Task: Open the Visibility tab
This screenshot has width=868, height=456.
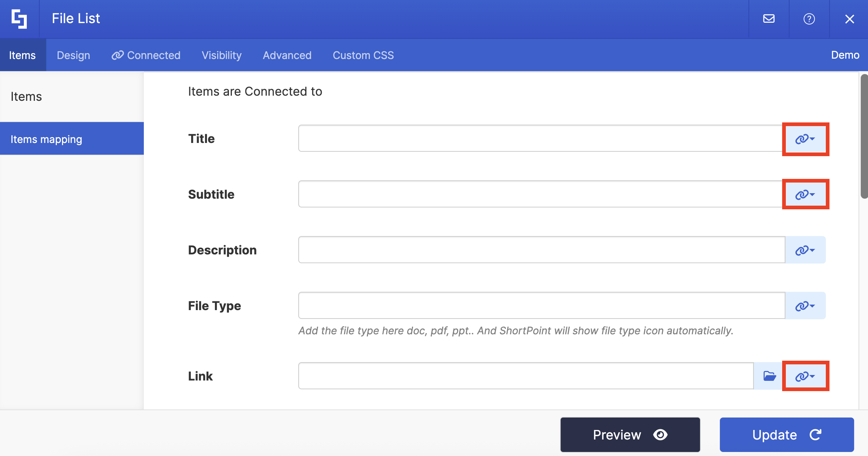Action: (x=222, y=55)
